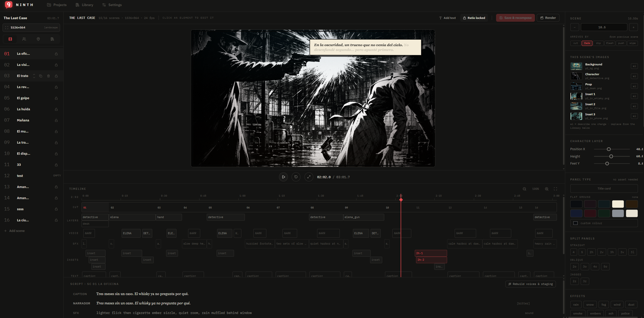Play the preview
644x318 pixels.
[x=283, y=177]
